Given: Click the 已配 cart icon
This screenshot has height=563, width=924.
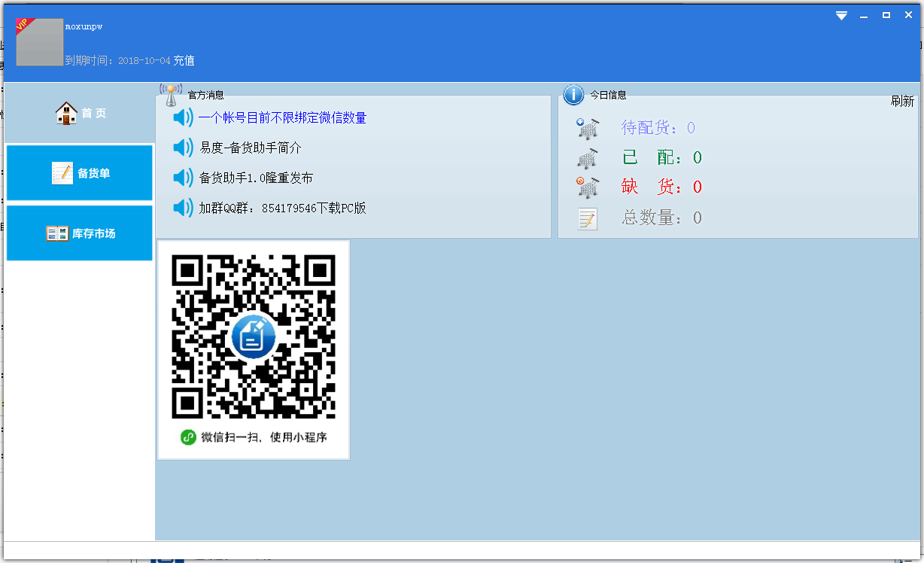Looking at the screenshot, I should [x=588, y=157].
